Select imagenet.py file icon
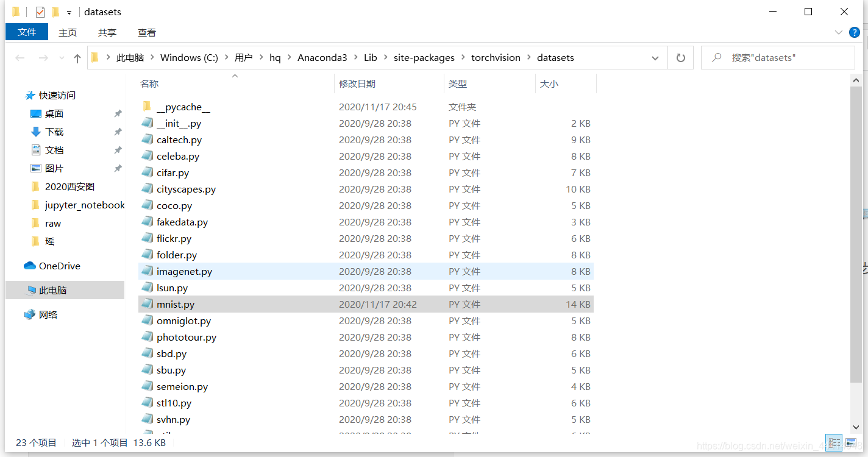The height and width of the screenshot is (457, 868). pos(147,271)
